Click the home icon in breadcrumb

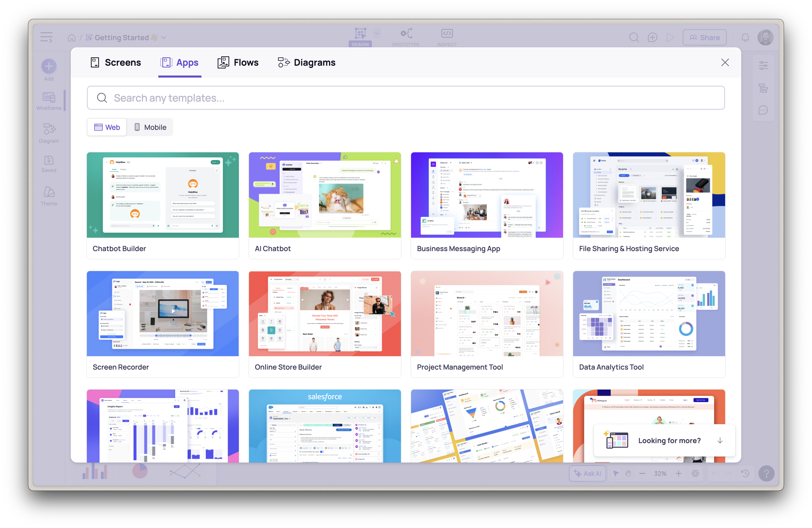tap(72, 38)
